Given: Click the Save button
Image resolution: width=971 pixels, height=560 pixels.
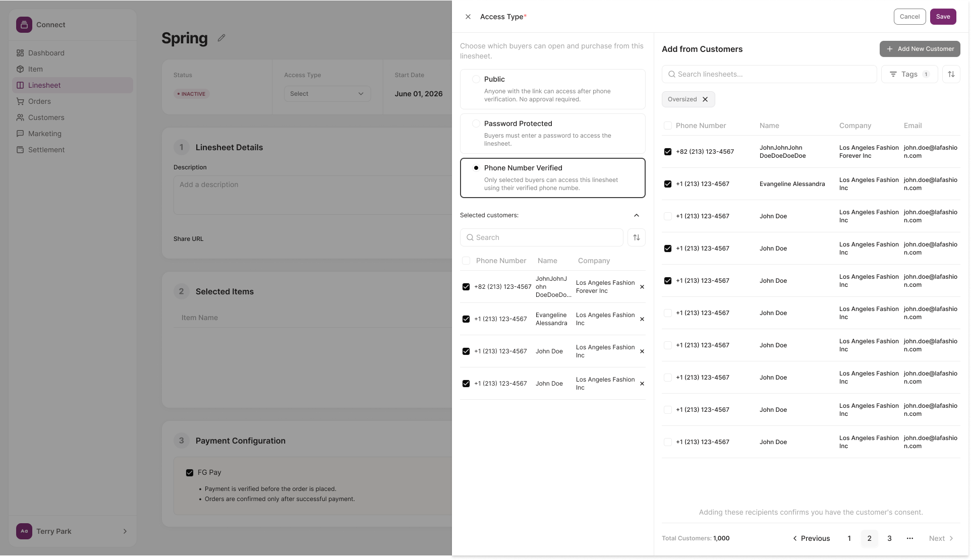Looking at the screenshot, I should [943, 17].
